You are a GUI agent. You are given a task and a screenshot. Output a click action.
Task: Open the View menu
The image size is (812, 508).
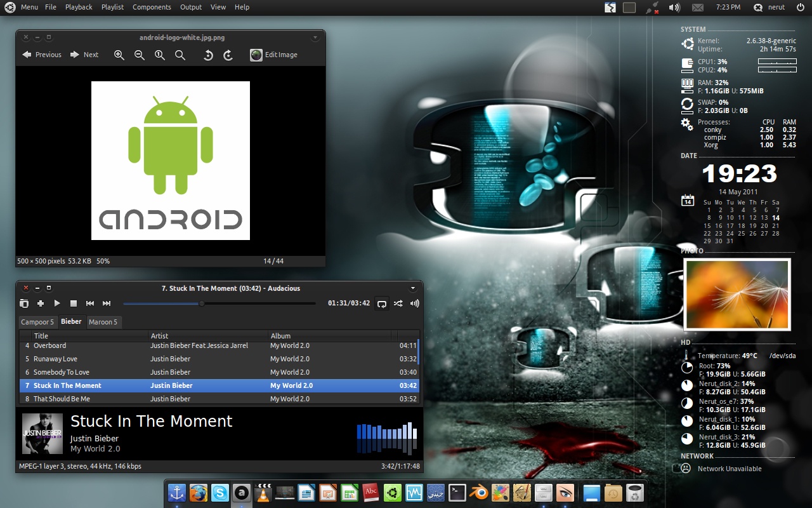coord(218,7)
